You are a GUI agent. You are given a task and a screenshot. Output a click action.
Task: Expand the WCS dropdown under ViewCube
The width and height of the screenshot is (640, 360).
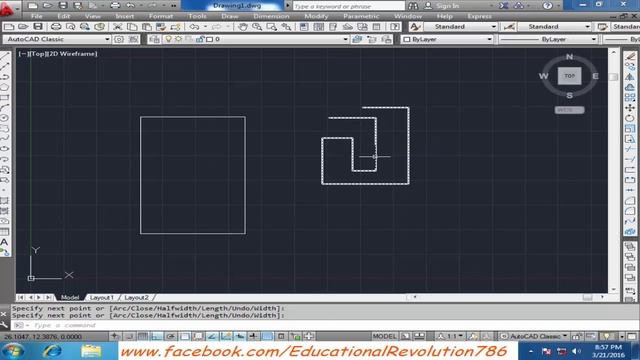coord(569,110)
